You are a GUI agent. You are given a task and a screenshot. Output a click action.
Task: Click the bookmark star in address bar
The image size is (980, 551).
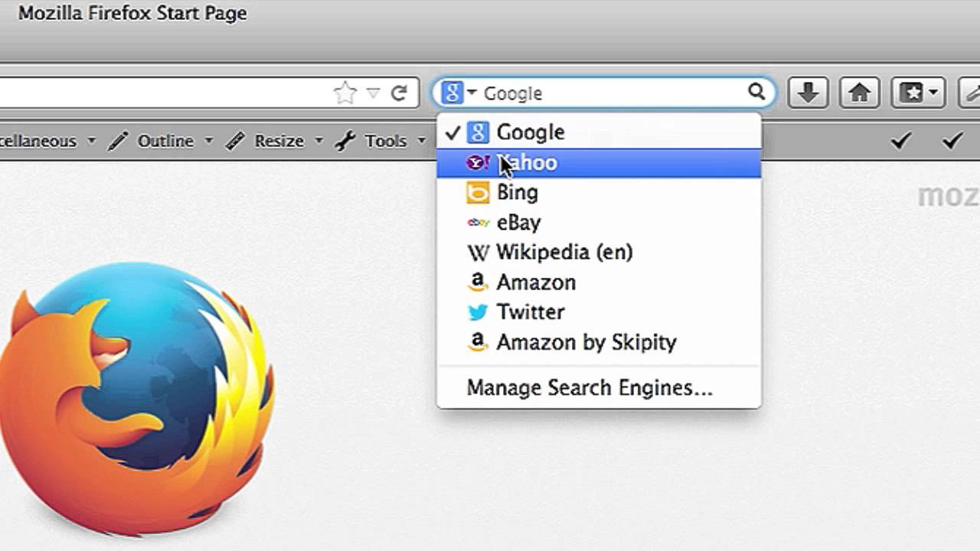point(345,93)
